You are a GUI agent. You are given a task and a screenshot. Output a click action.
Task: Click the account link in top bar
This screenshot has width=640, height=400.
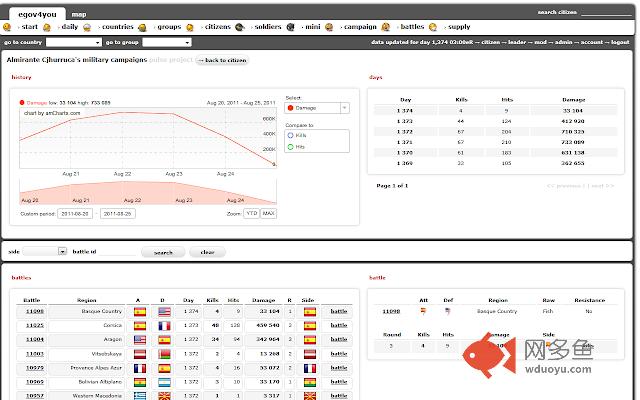point(591,42)
